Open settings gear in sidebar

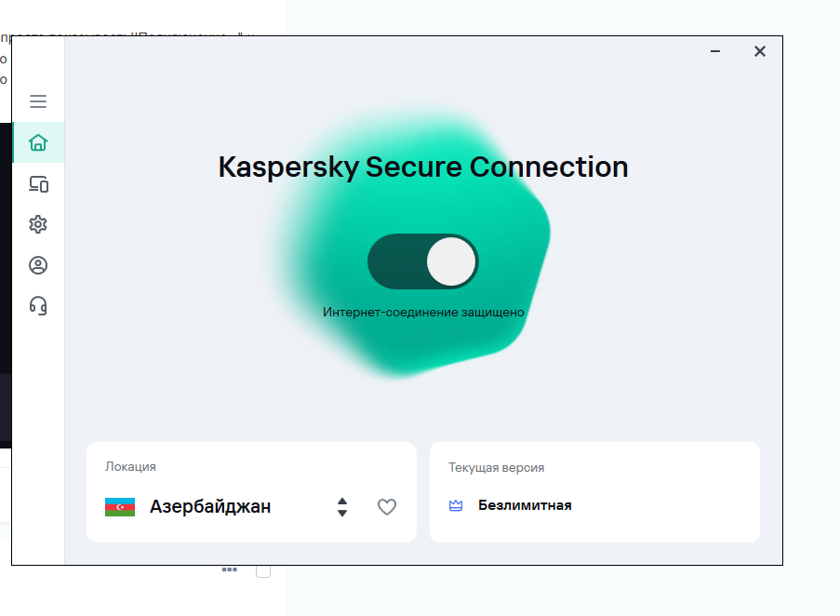pos(38,224)
